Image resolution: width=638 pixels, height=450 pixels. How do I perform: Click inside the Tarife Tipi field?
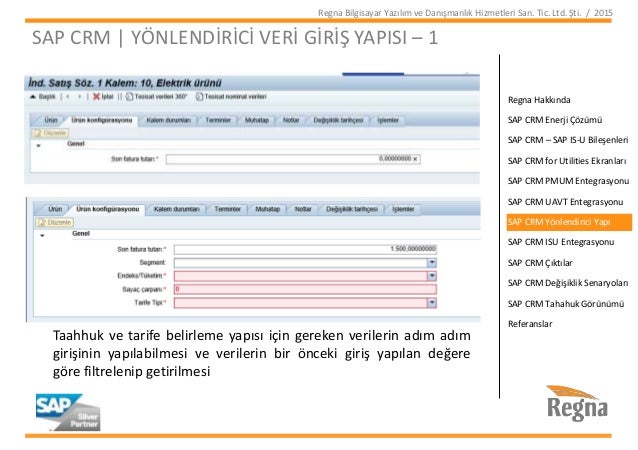[x=301, y=303]
